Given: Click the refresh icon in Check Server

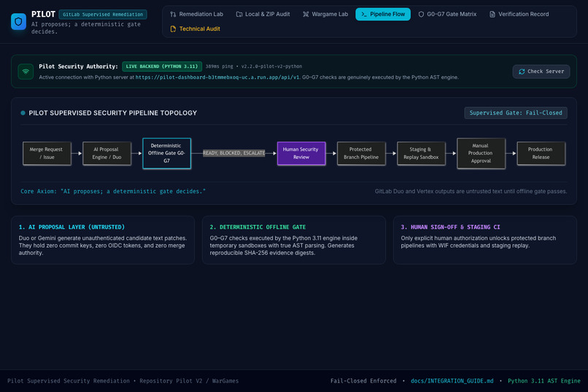Looking at the screenshot, I should [x=522, y=71].
